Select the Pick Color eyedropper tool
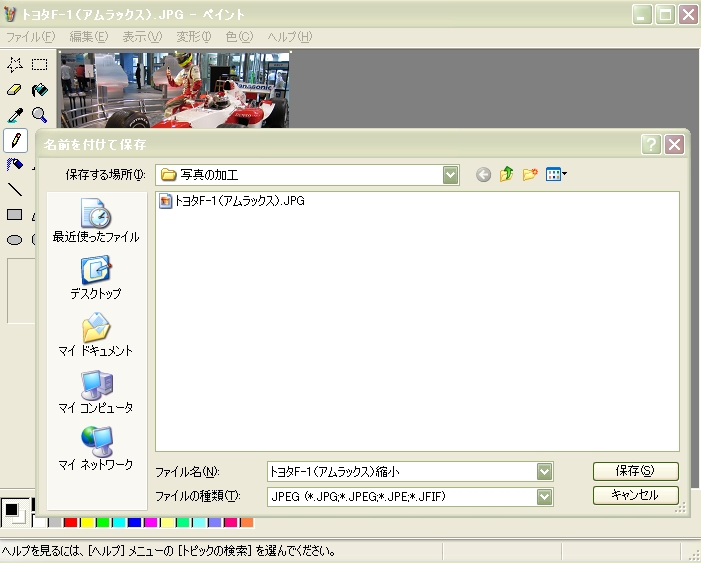701x563 pixels. point(15,115)
